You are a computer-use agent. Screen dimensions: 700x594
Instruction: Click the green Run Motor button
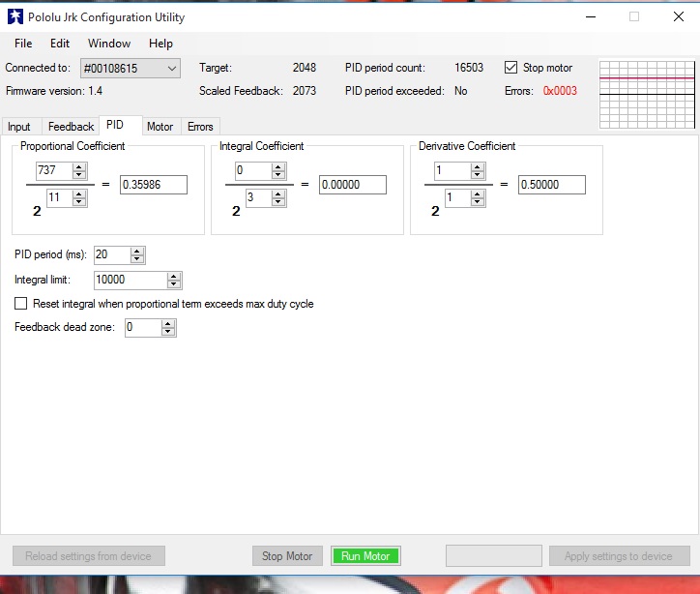click(365, 556)
